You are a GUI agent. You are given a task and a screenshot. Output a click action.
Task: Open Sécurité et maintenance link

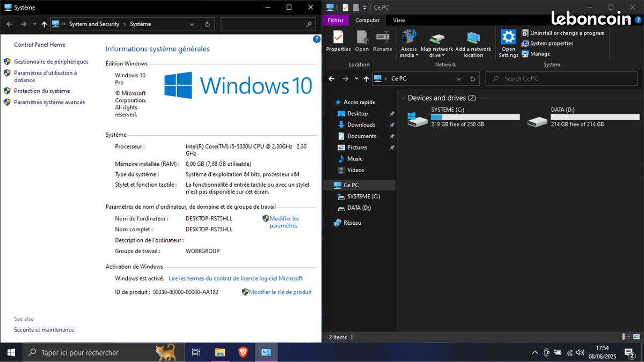44,330
